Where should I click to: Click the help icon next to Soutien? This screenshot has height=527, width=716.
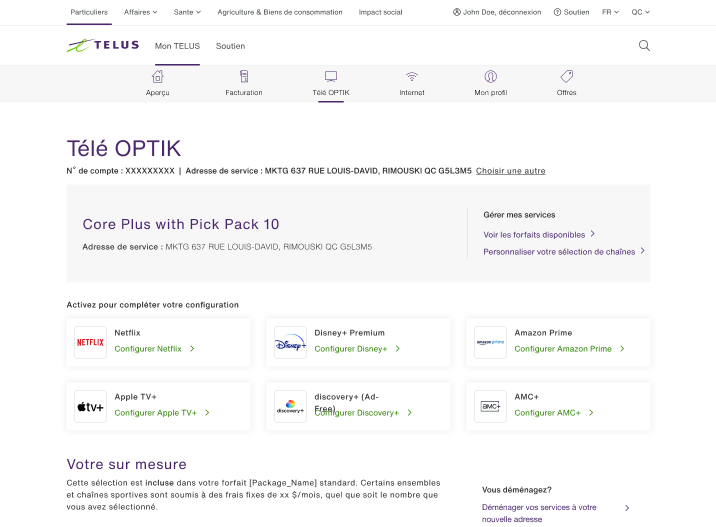coord(557,12)
